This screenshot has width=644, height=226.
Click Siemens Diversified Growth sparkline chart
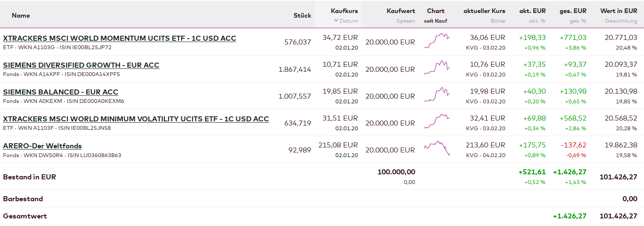tap(437, 68)
